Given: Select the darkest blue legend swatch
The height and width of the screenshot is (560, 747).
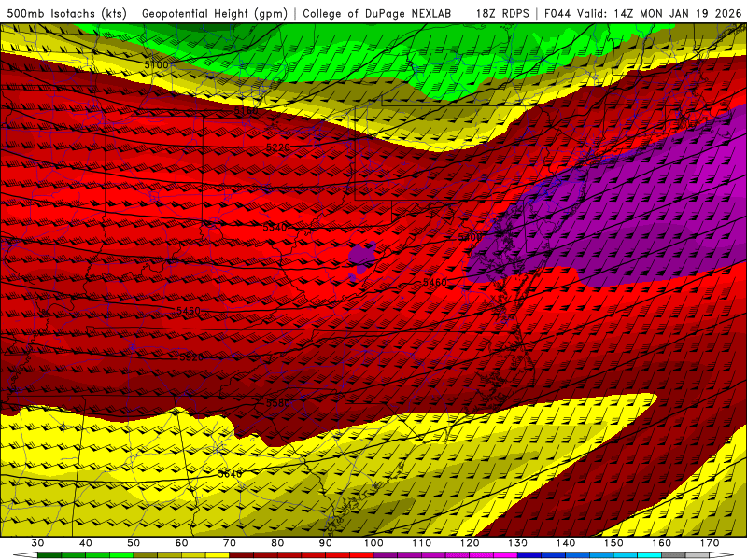Looking at the screenshot, I should [x=529, y=554].
